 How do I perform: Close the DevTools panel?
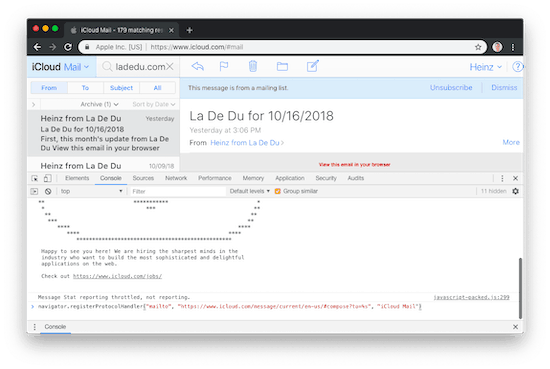515,178
